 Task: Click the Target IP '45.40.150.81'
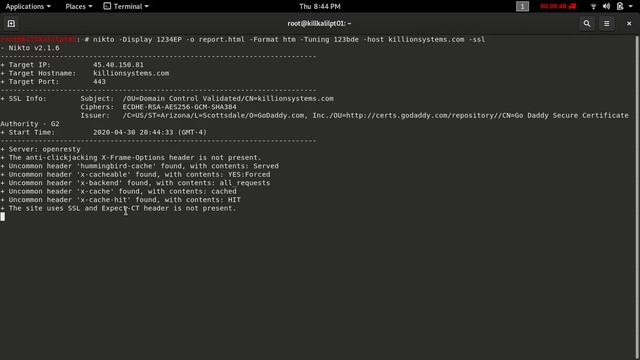(x=118, y=65)
